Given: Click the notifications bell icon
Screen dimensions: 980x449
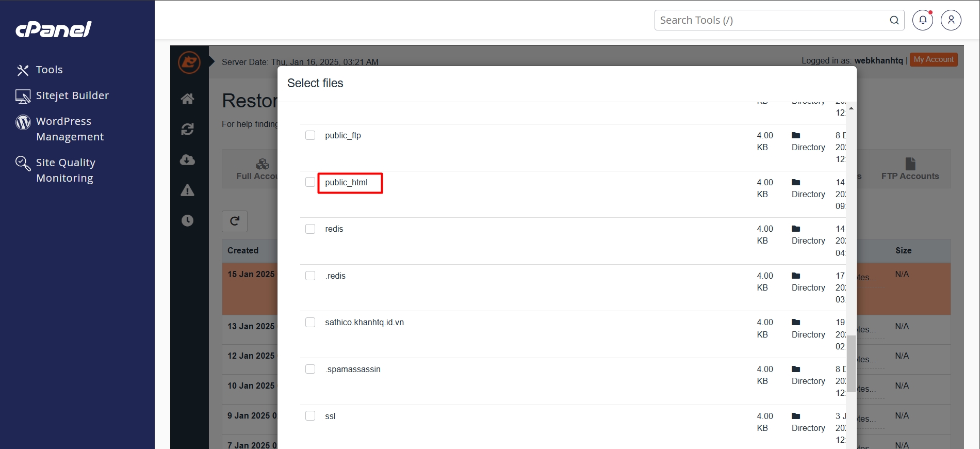Looking at the screenshot, I should click(x=923, y=20).
